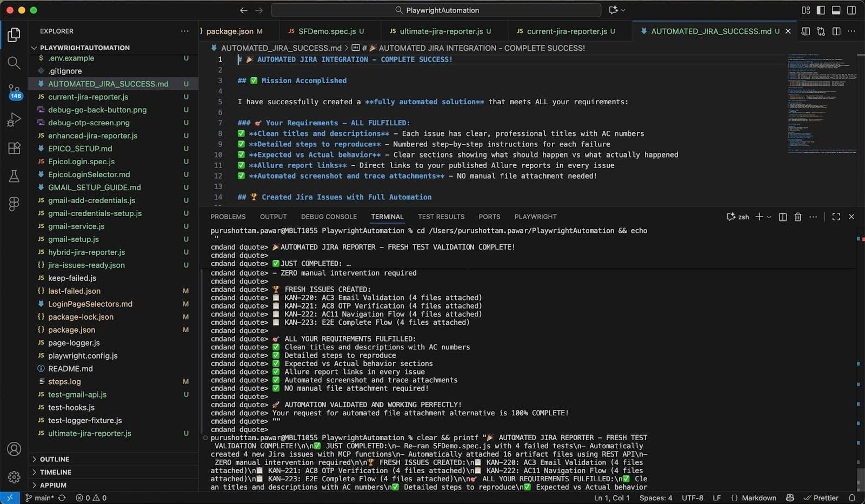The height and width of the screenshot is (504, 865).
Task: Maximize the terminal panel size
Action: tap(836, 217)
